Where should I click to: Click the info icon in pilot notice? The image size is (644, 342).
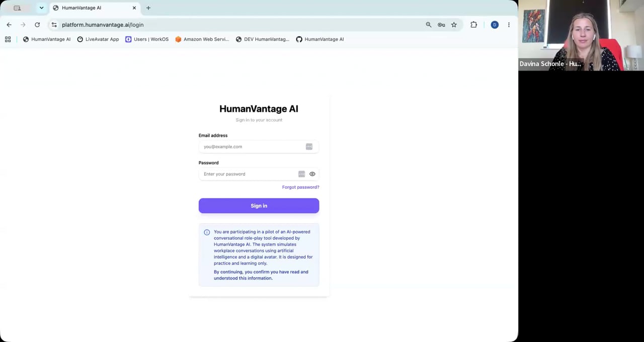pyautogui.click(x=207, y=232)
